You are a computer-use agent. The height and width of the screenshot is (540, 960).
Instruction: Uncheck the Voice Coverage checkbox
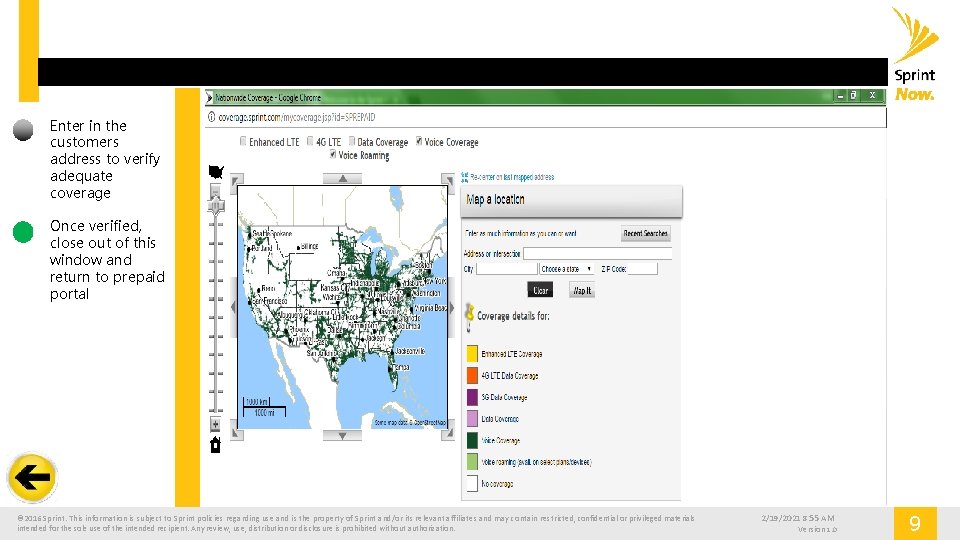419,141
